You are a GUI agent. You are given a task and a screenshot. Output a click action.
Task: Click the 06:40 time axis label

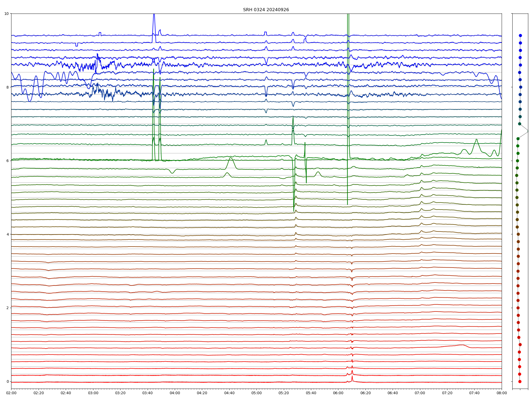click(393, 393)
